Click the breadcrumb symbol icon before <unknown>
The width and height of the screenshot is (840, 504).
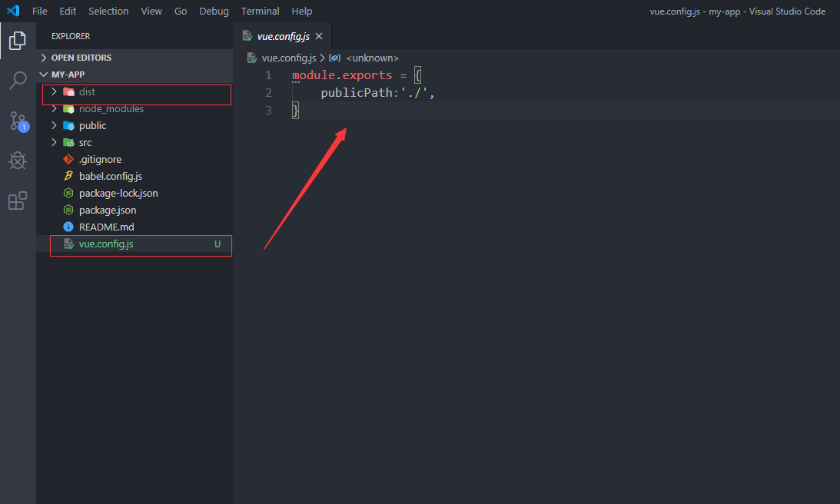point(335,58)
